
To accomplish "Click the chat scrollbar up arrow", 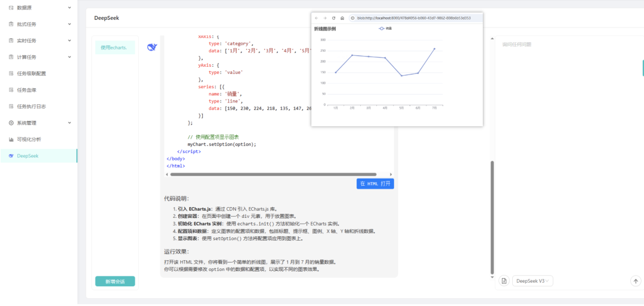I will (493, 38).
